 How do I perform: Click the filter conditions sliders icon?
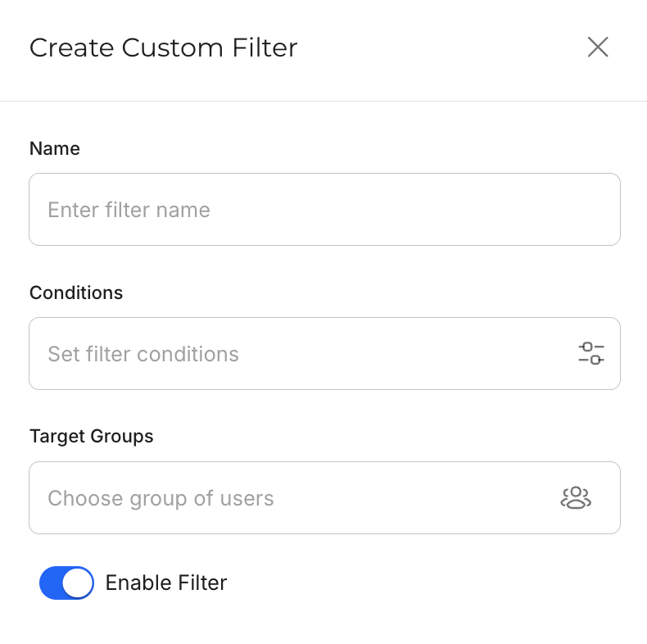[591, 354]
